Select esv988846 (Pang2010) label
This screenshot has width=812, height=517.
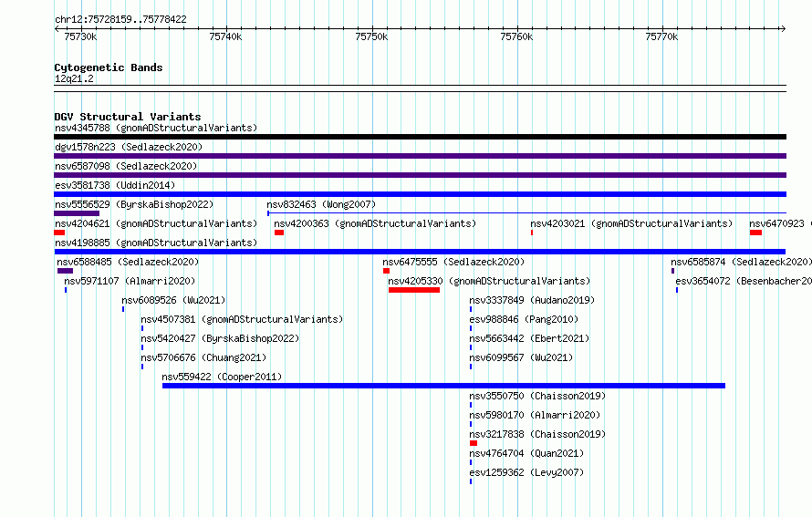coord(524,319)
